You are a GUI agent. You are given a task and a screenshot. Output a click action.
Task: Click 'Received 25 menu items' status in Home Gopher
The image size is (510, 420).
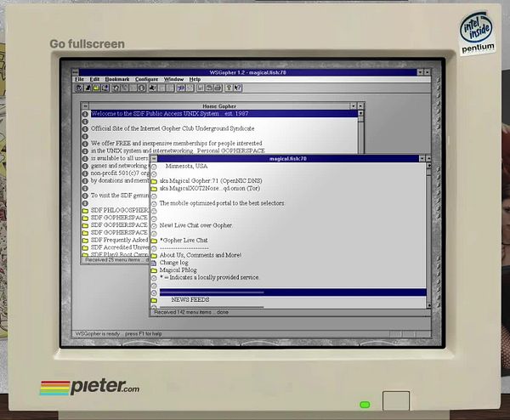tap(116, 260)
